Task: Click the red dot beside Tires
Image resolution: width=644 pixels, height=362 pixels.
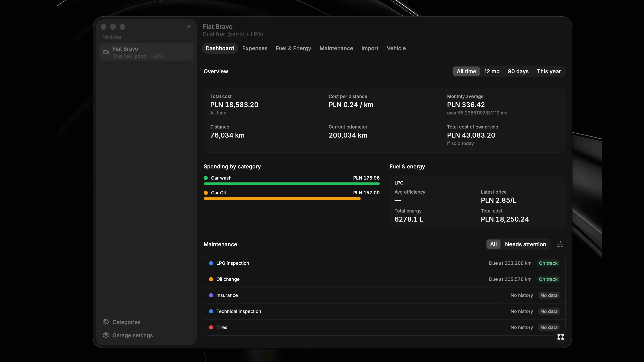Action: click(x=211, y=327)
